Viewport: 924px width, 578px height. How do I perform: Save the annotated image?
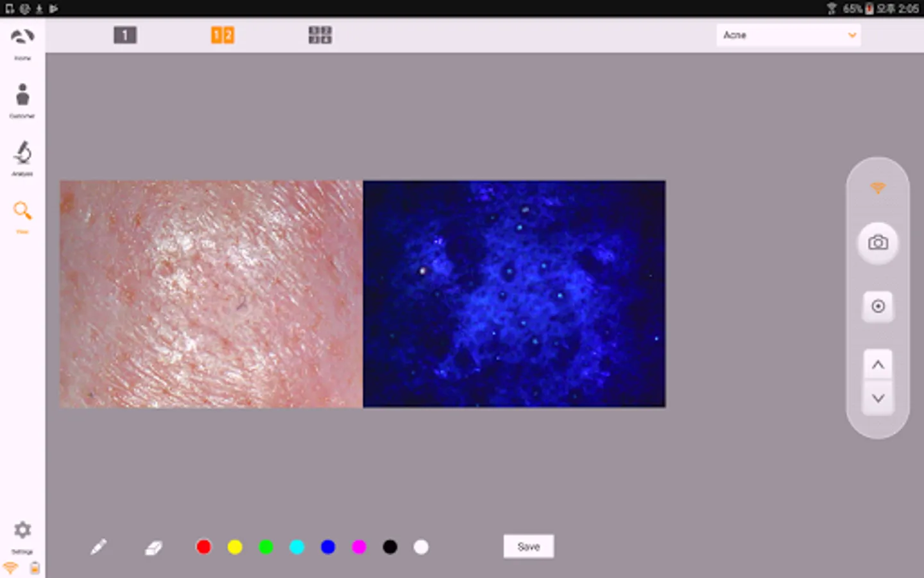[x=529, y=547]
